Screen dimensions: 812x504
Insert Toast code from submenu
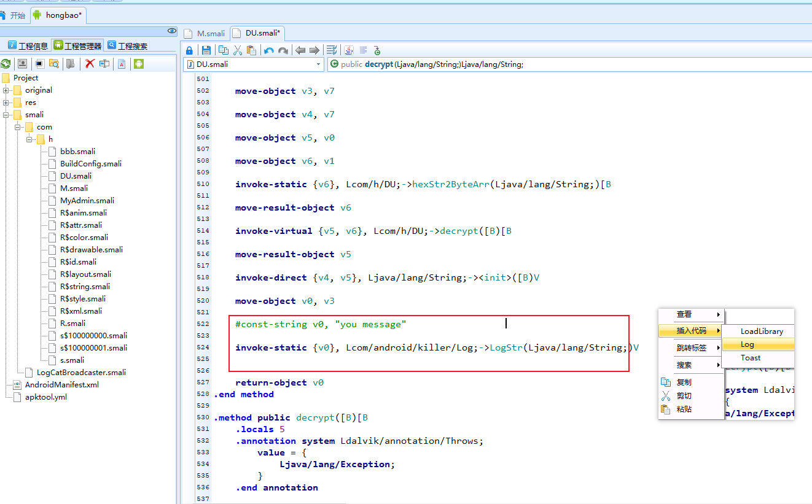(x=758, y=358)
